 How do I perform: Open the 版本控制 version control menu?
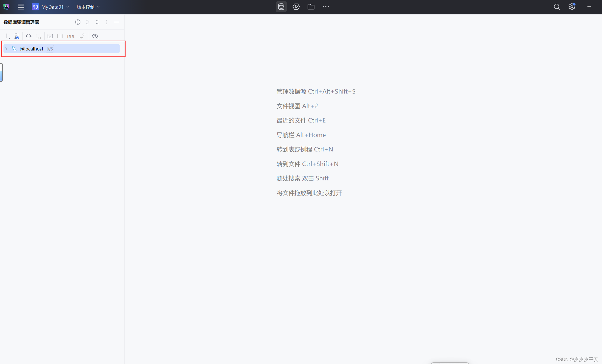(x=88, y=7)
